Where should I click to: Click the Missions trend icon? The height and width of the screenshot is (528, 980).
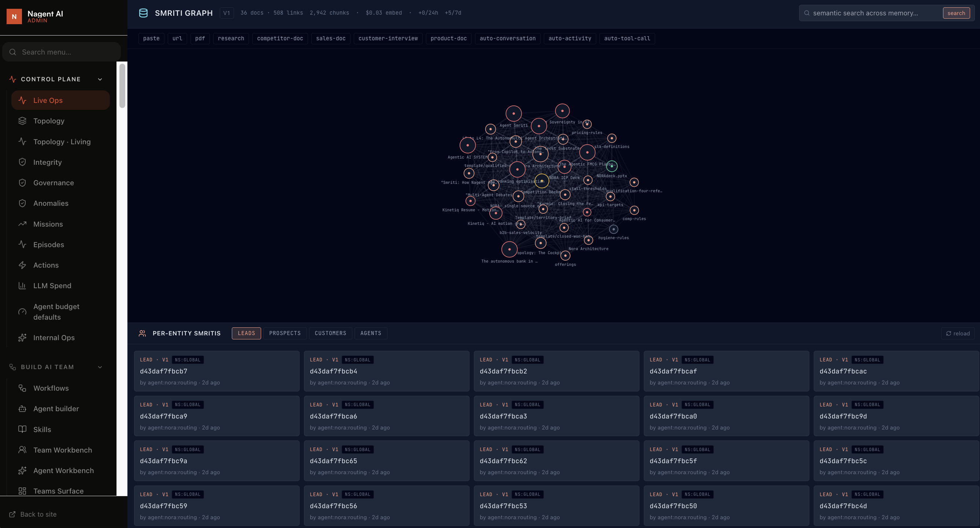tap(22, 224)
